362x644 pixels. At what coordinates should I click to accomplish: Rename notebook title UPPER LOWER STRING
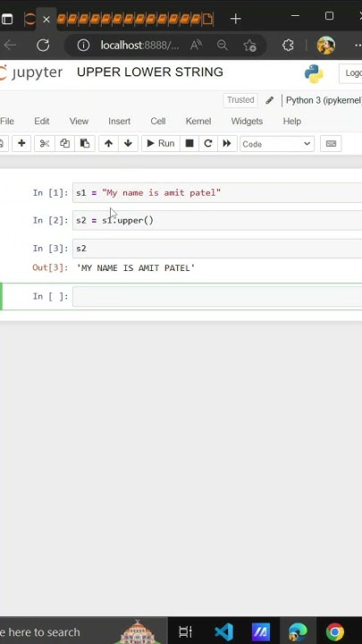click(x=150, y=72)
